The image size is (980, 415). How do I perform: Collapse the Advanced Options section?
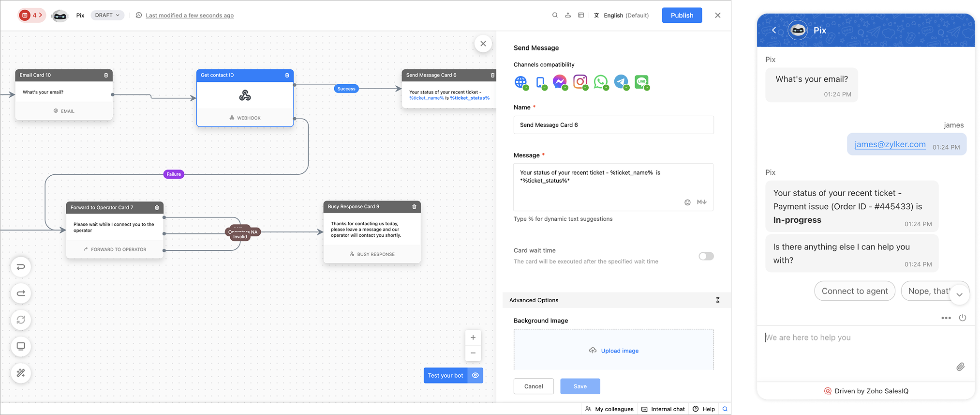point(717,300)
